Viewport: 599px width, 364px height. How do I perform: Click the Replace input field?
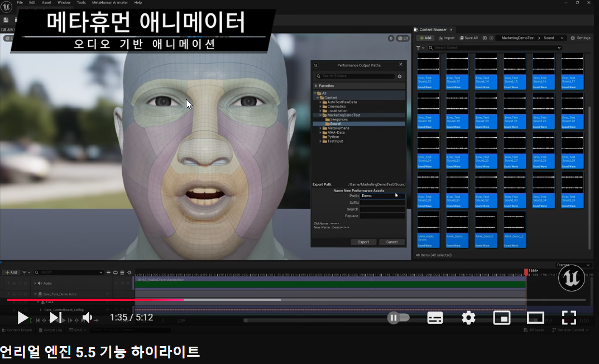pyautogui.click(x=382, y=216)
